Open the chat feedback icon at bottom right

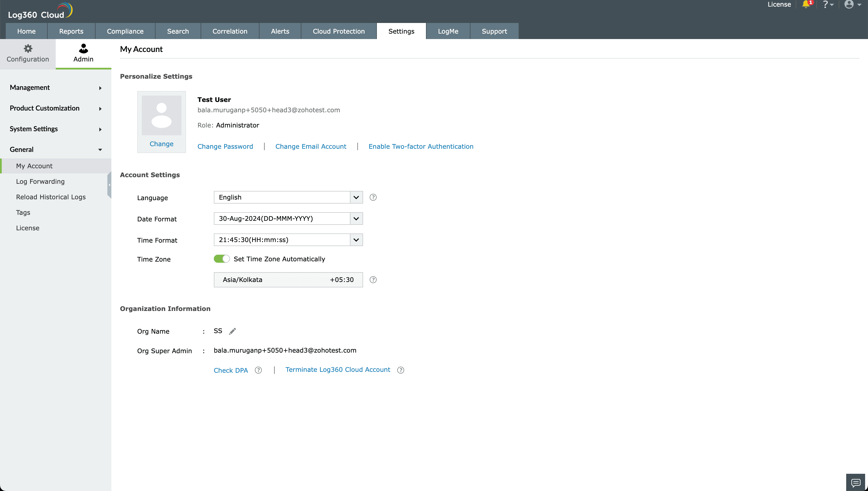(x=856, y=482)
